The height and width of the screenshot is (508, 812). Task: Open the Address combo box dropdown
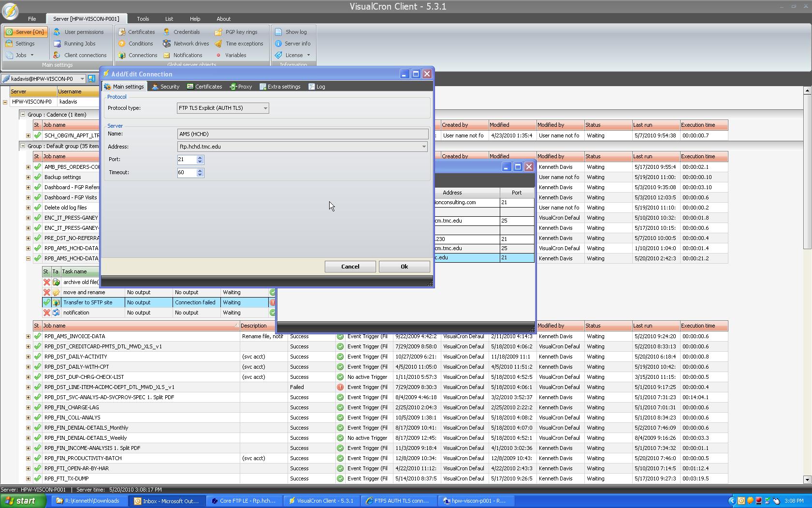(424, 147)
